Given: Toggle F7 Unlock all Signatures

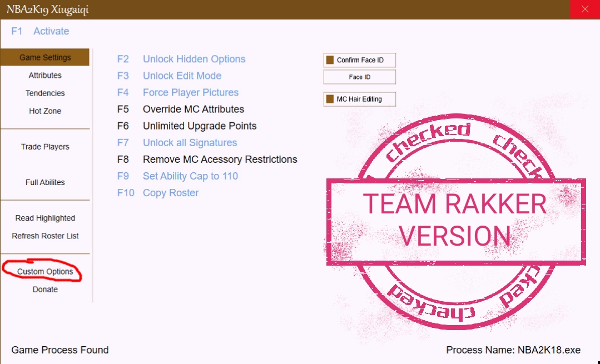Looking at the screenshot, I should [177, 143].
